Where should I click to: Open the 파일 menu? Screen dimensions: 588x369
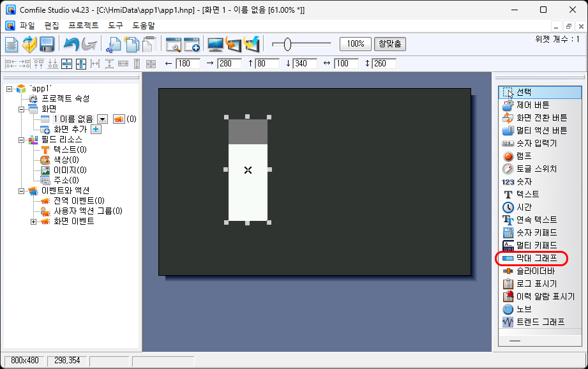[x=27, y=26]
